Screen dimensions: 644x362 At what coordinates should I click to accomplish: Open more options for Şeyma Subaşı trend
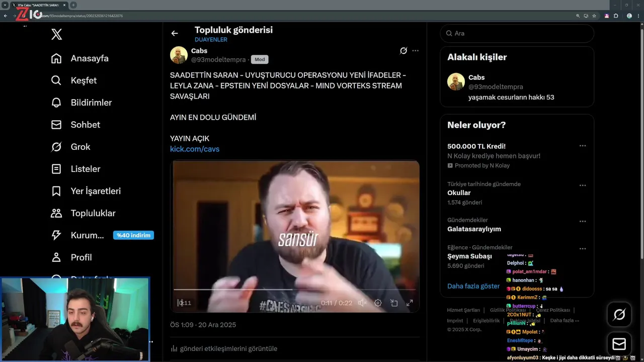click(583, 248)
